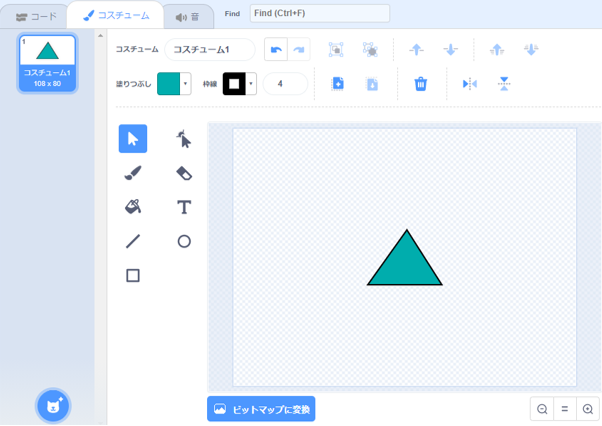The image size is (602, 426).
Task: Click ビットマップに変換 button
Action: click(261, 409)
